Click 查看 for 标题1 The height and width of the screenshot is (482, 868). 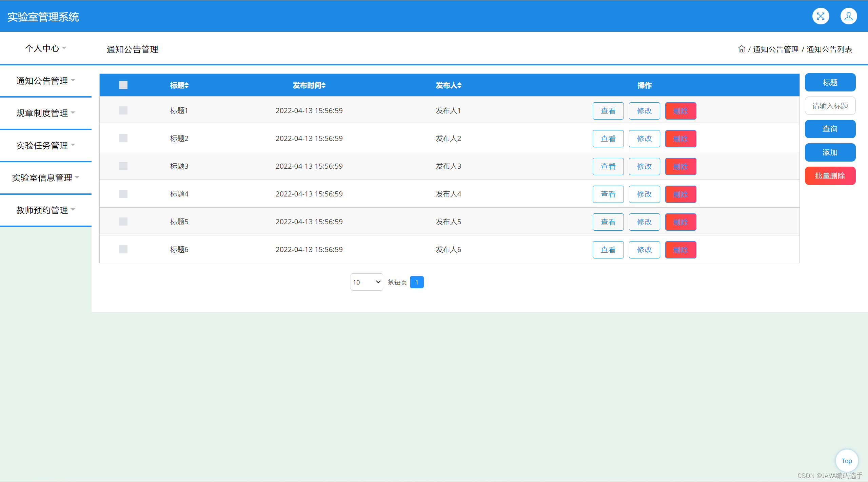click(x=608, y=111)
